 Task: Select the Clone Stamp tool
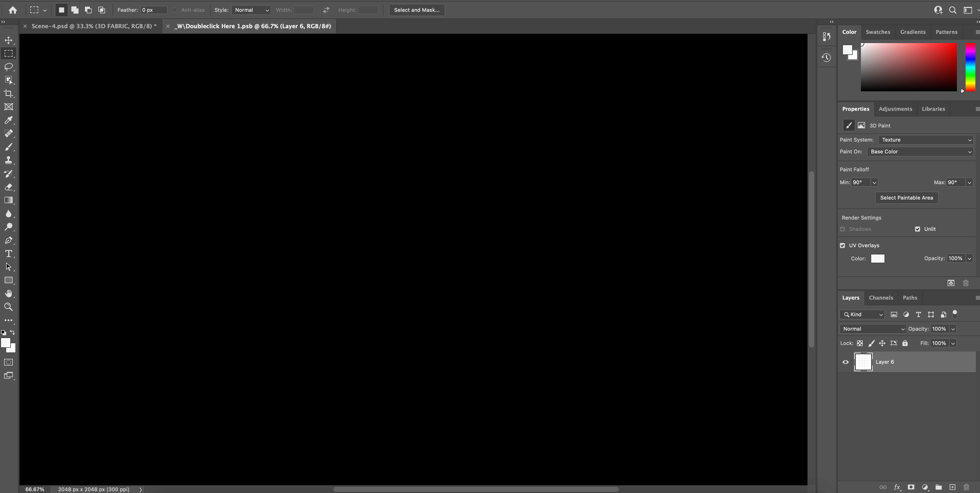pyautogui.click(x=8, y=160)
